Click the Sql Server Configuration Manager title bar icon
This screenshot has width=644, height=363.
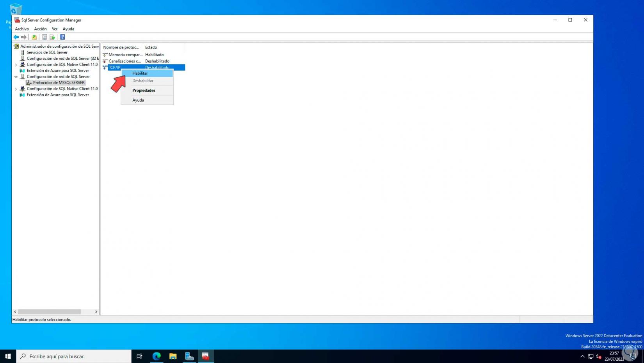point(17,20)
